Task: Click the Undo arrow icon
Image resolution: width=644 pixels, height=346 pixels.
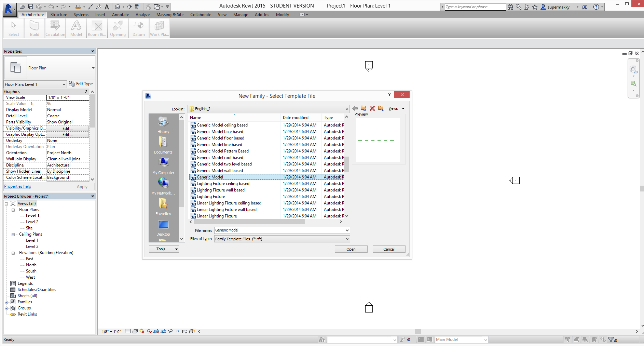Action: tap(51, 7)
